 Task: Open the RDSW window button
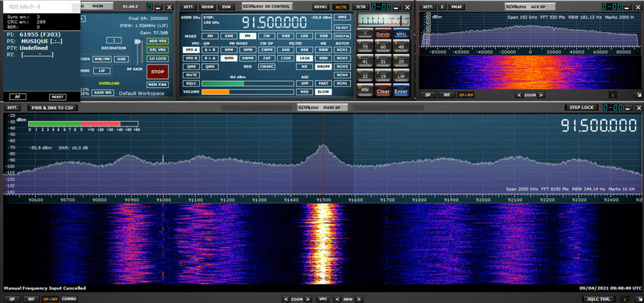coord(207,7)
